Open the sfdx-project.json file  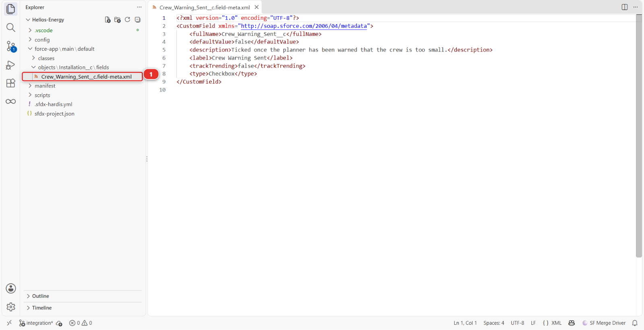click(54, 114)
